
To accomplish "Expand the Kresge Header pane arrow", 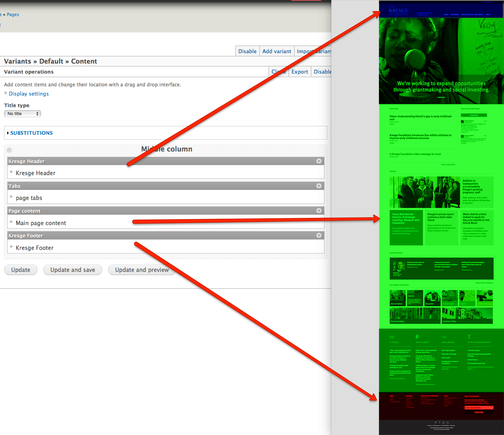I will [x=12, y=172].
